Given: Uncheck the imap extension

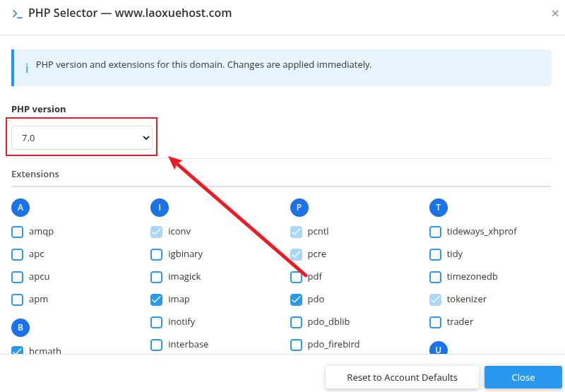Looking at the screenshot, I should pyautogui.click(x=157, y=299).
